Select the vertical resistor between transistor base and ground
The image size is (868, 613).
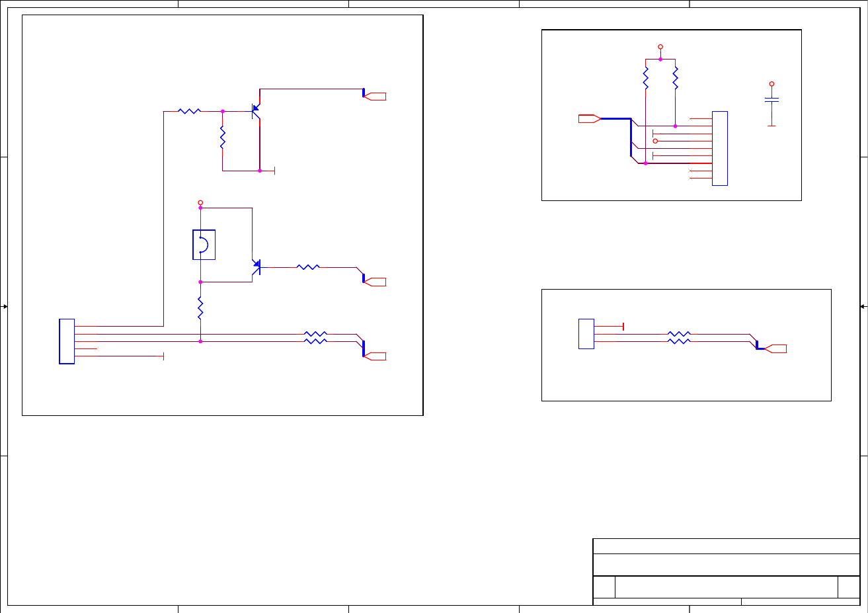pos(223,138)
